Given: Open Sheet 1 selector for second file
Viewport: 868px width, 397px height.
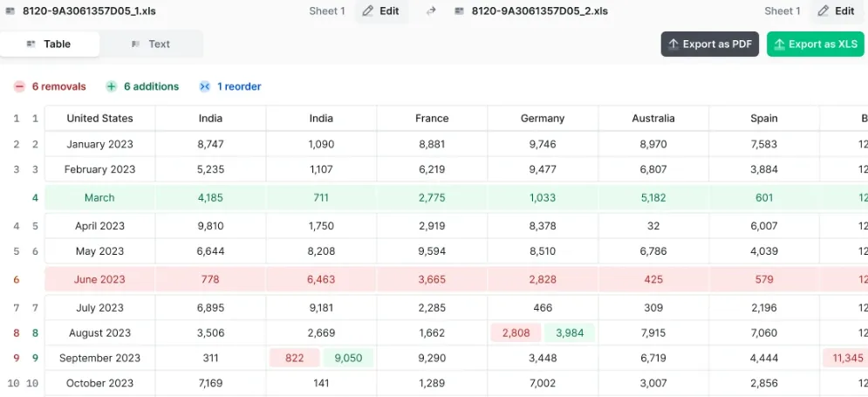Looking at the screenshot, I should [x=783, y=11].
